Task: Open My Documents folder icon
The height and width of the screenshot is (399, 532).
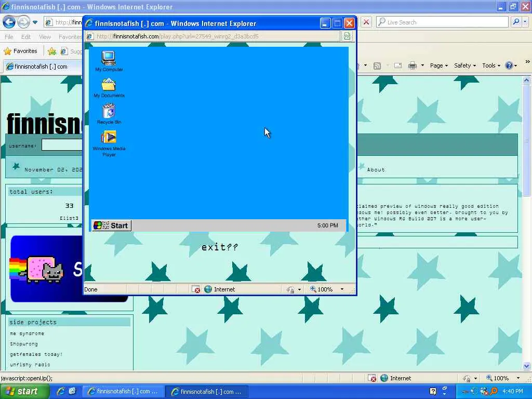Action: pyautogui.click(x=109, y=87)
